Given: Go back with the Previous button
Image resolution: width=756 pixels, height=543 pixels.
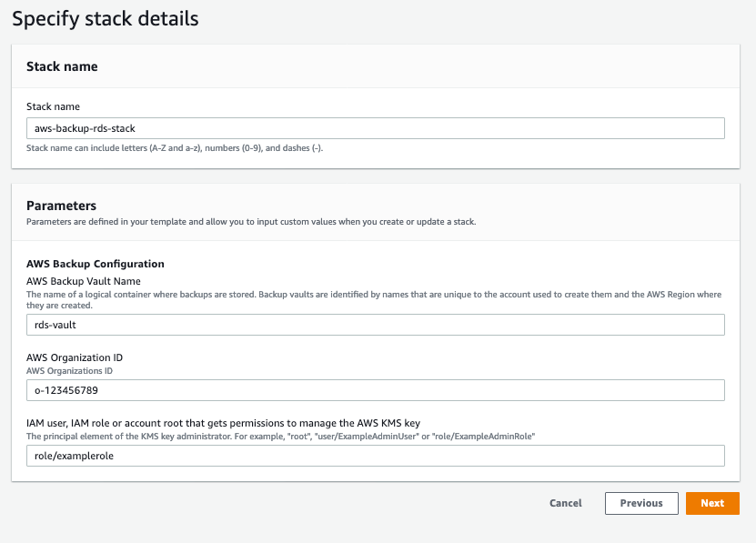Looking at the screenshot, I should click(x=641, y=503).
